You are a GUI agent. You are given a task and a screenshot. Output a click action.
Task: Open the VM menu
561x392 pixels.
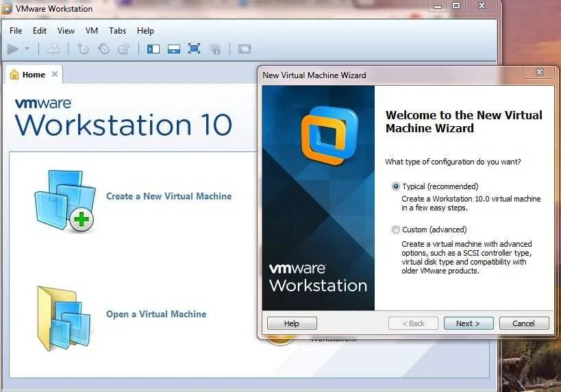tap(92, 31)
